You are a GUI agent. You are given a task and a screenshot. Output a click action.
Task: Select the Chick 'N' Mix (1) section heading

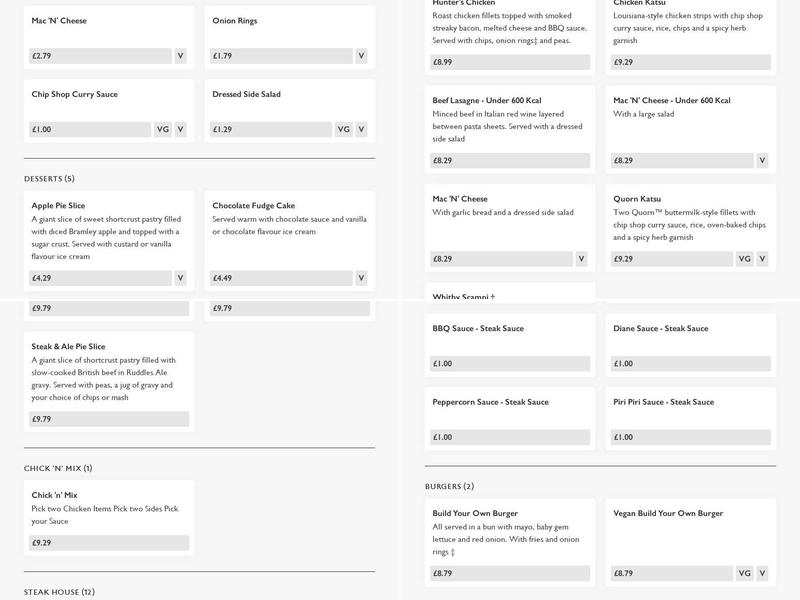coord(58,468)
